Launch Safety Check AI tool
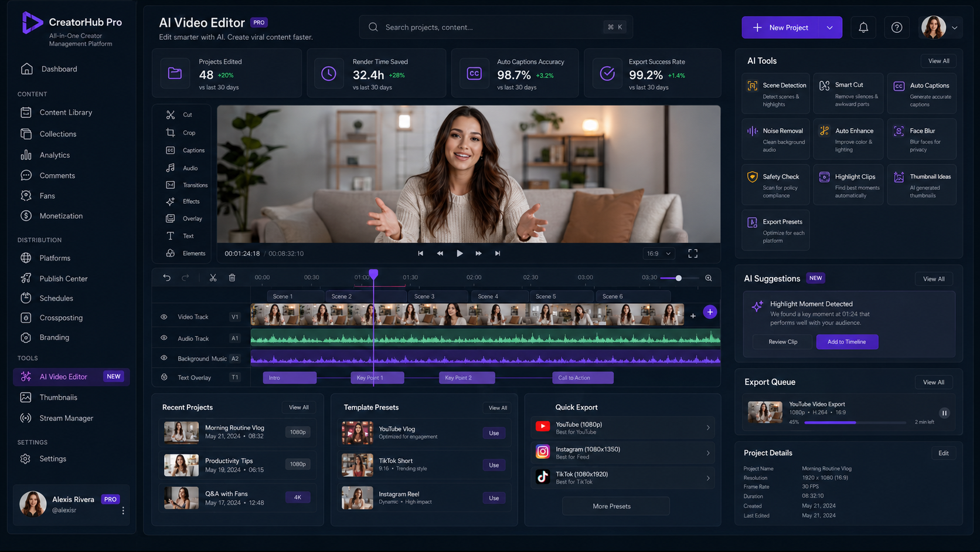 (x=775, y=185)
